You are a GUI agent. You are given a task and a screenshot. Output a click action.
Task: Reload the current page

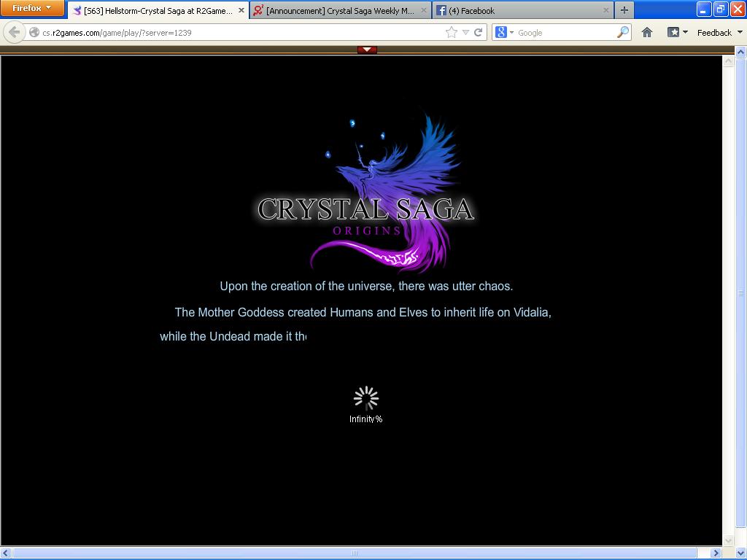coord(479,32)
